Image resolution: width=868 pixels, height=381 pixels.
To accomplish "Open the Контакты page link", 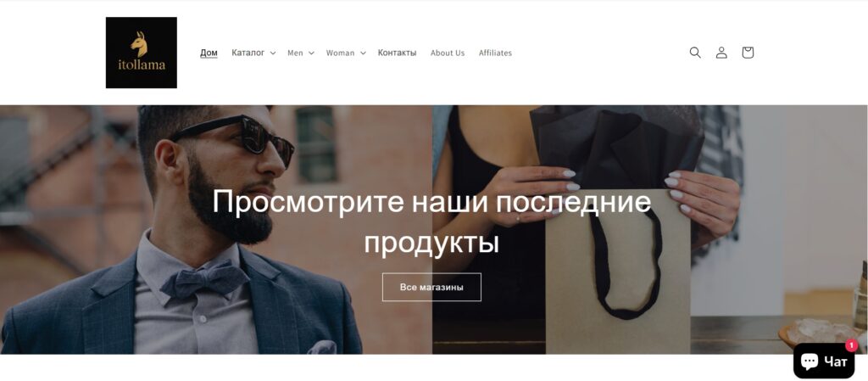I will (x=397, y=53).
